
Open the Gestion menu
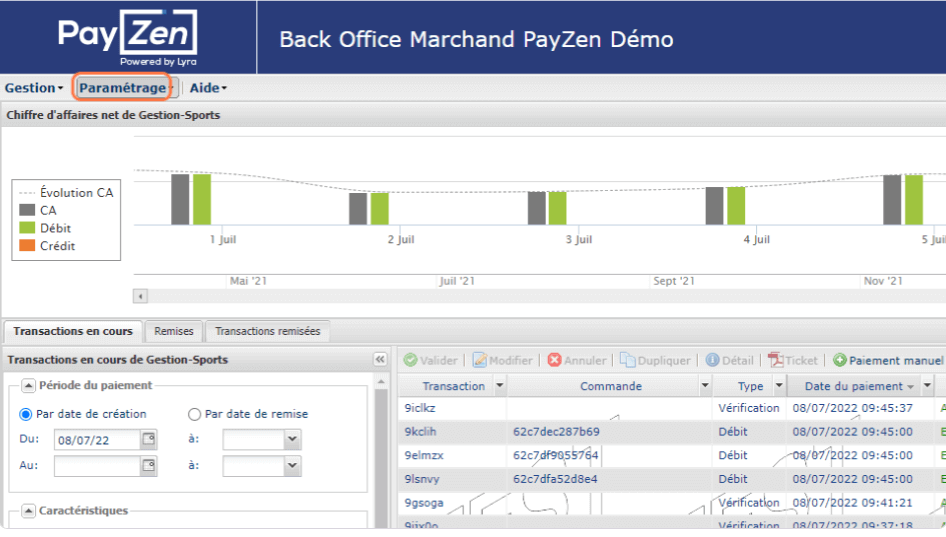tap(34, 88)
